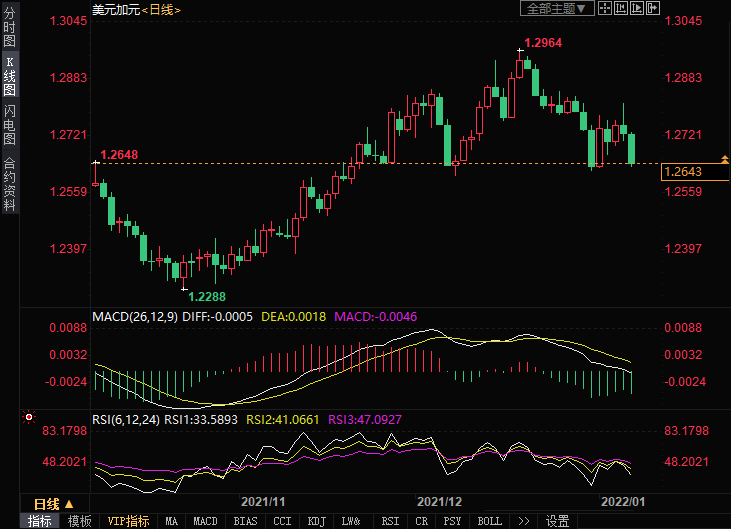
Task: Switch to the 模板 bottom tab
Action: click(79, 521)
